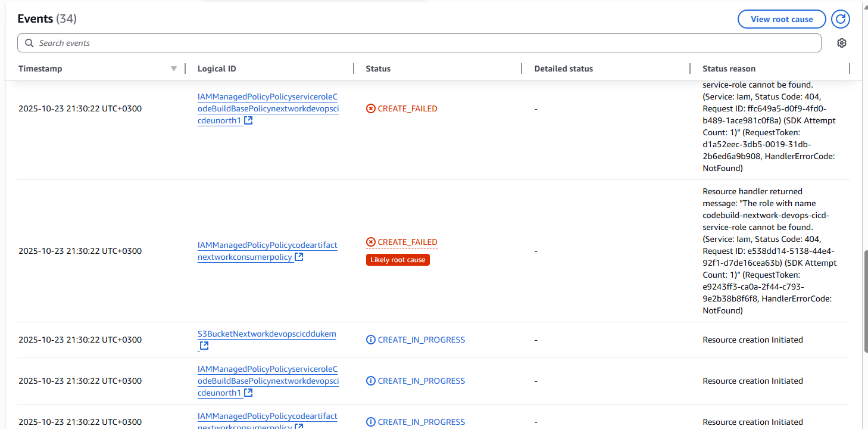Click the Likely root cause badge
Viewport: 868px width, 429px height.
pyautogui.click(x=398, y=260)
